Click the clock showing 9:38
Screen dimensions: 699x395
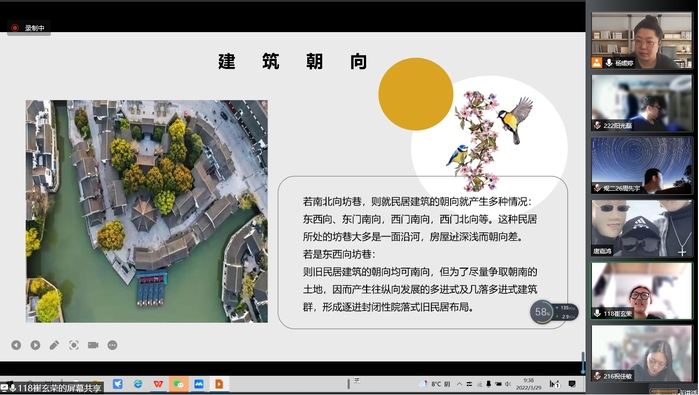528,384
